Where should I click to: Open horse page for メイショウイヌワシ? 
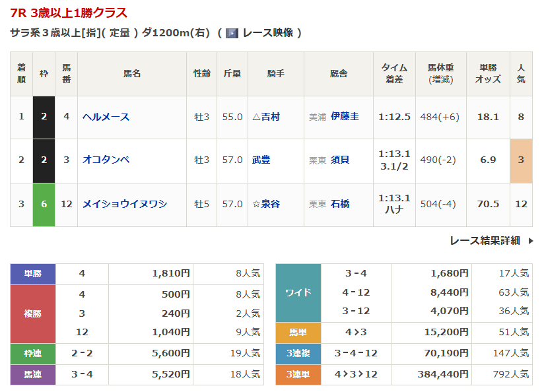point(125,204)
